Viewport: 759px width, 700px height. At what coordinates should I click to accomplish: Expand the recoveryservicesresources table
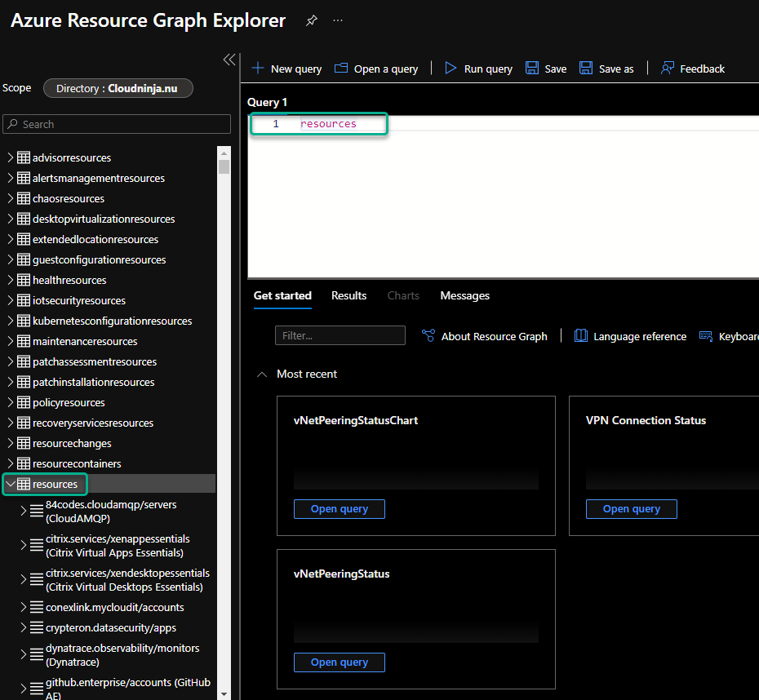click(10, 423)
